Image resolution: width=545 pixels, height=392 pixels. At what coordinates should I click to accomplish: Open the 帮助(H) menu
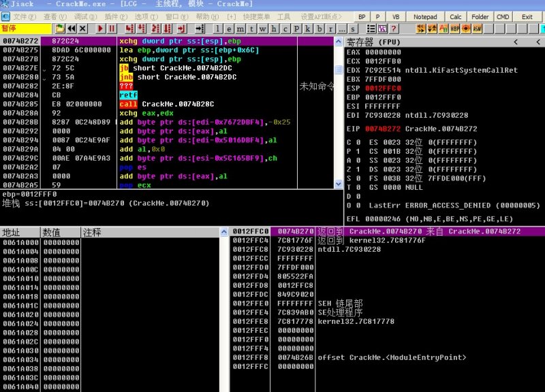point(207,16)
